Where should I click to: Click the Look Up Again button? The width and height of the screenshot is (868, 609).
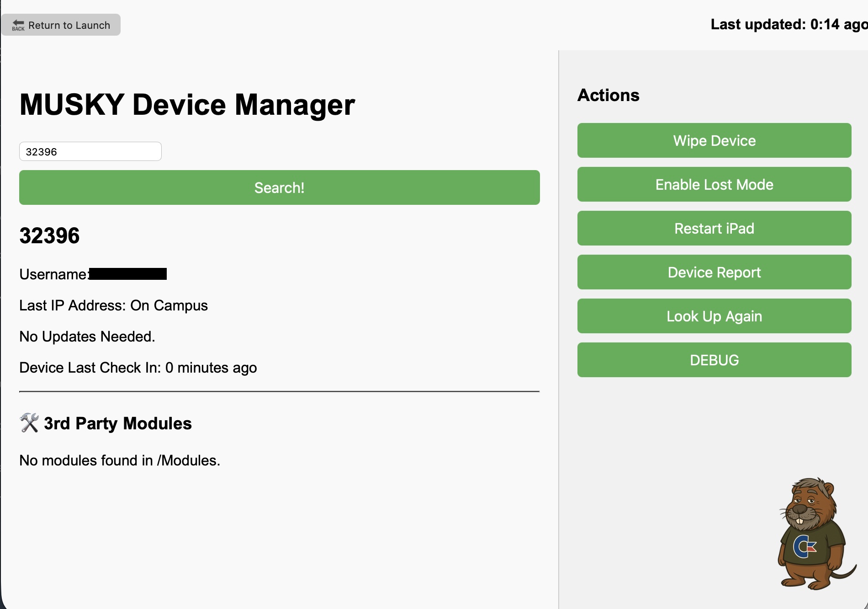[714, 316]
